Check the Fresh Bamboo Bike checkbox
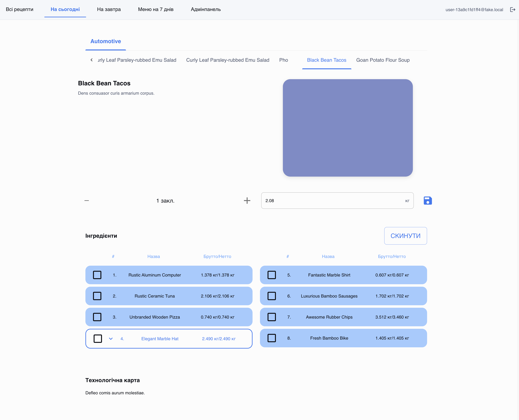Viewport: 519px width, 420px height. [272, 338]
